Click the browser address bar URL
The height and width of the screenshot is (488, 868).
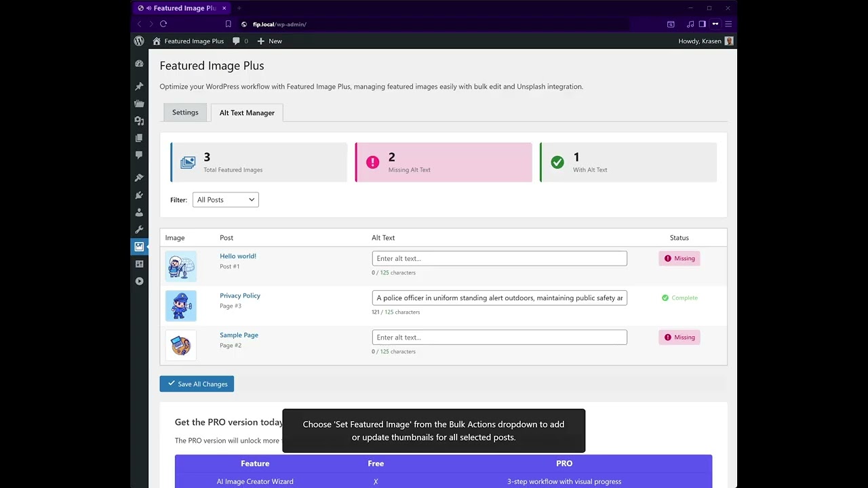279,24
